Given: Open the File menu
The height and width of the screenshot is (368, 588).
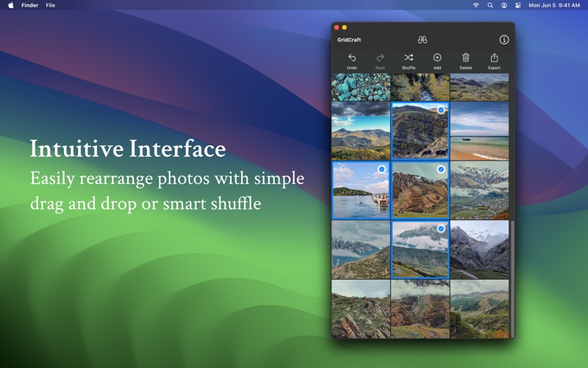Looking at the screenshot, I should click(50, 5).
